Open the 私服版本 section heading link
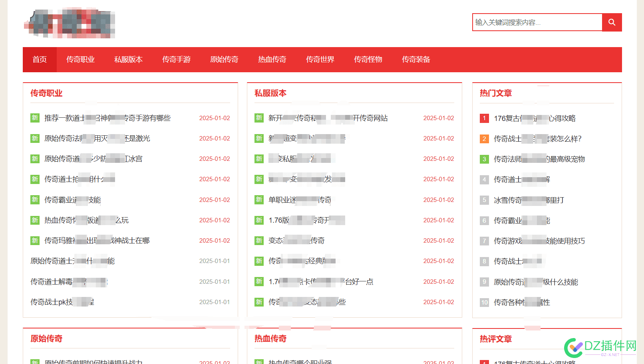 (270, 93)
